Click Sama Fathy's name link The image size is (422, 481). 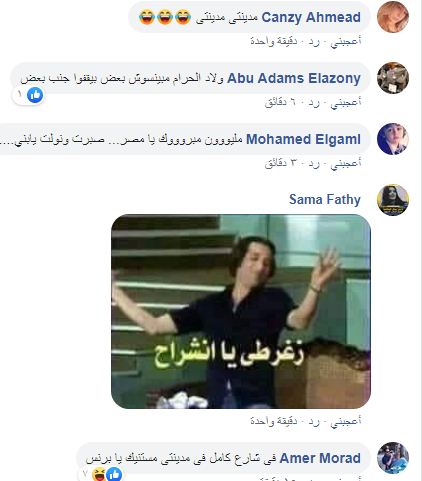point(325,199)
